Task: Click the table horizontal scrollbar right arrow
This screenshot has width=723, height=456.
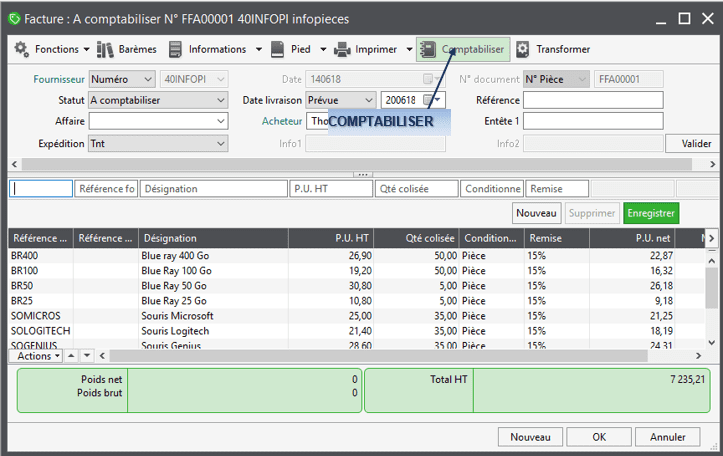Action: [x=698, y=355]
